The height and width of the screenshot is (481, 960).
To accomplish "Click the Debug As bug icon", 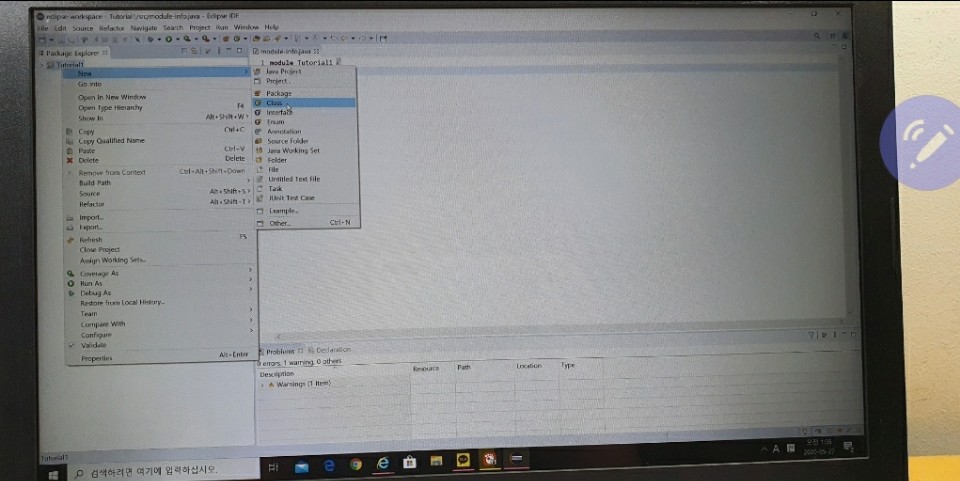I will pos(71,293).
